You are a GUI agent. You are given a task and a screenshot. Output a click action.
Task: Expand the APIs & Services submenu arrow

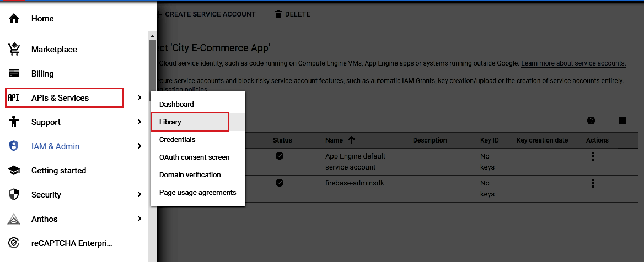(x=139, y=97)
